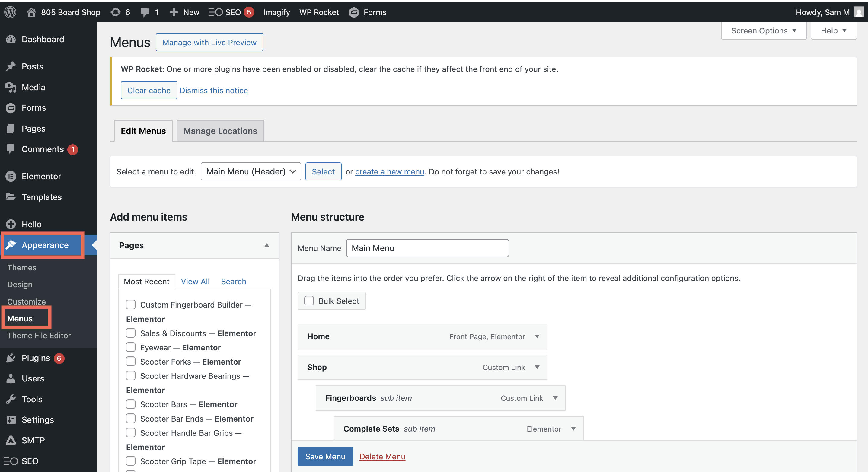Open the Dashboard gauge icon in the sidebar

click(11, 39)
